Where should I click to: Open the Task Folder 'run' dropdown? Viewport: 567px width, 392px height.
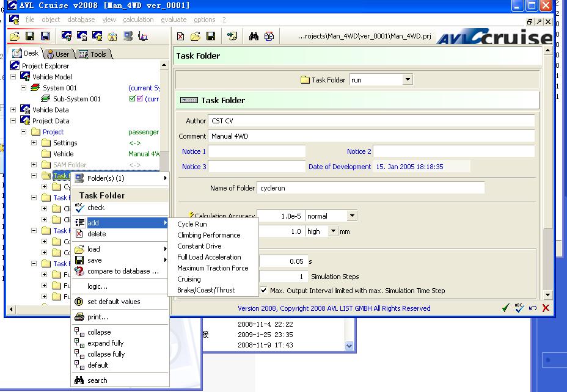[408, 79]
